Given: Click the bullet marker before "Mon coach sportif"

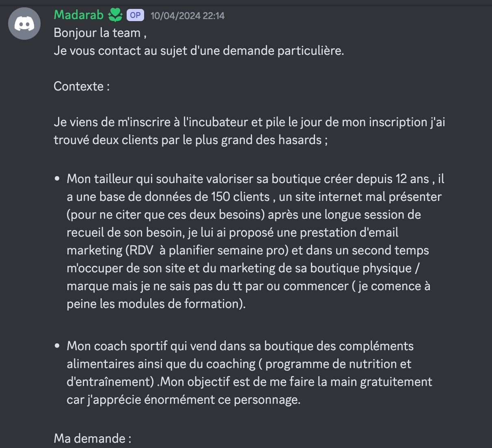Looking at the screenshot, I should pos(57,346).
